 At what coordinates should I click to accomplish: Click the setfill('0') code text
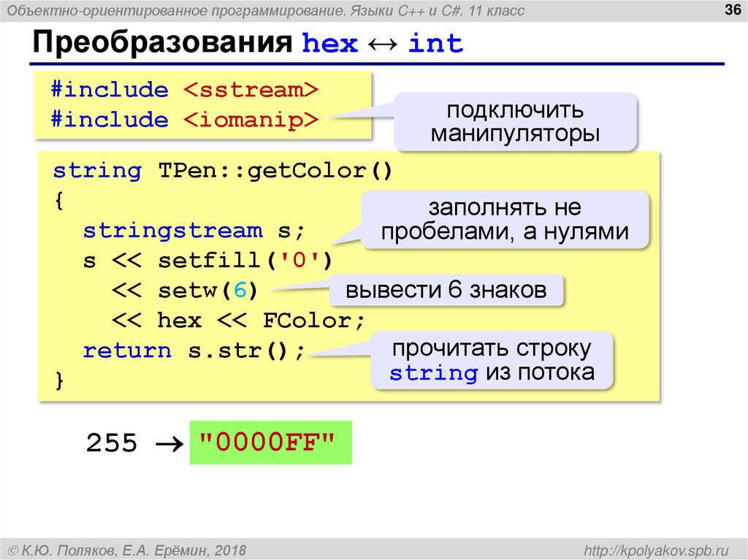245,261
